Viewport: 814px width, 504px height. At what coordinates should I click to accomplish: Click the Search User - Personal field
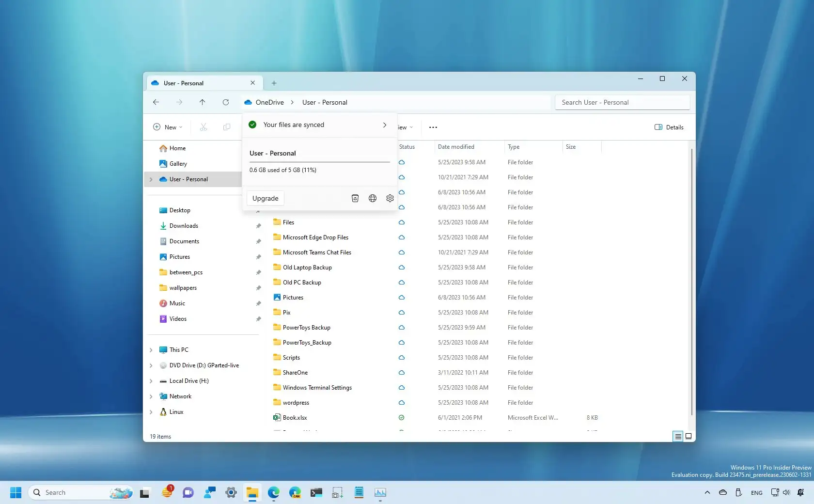622,102
